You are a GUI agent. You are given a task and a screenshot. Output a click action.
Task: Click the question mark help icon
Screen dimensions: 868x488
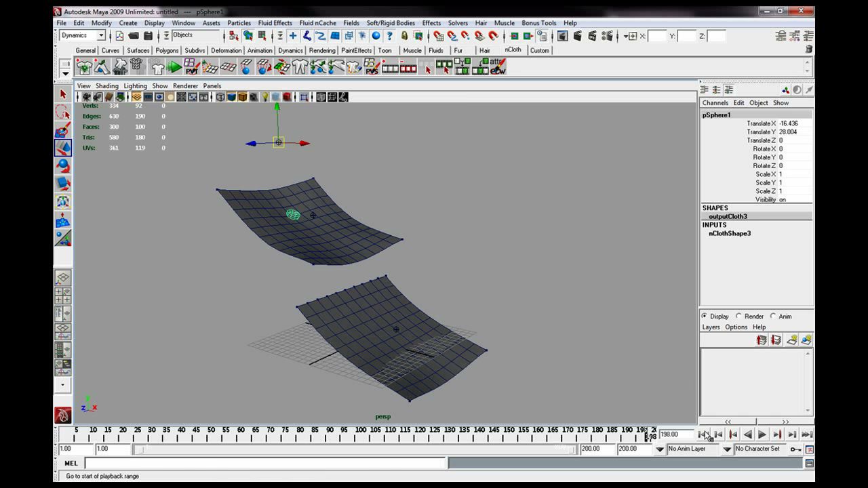tap(389, 36)
